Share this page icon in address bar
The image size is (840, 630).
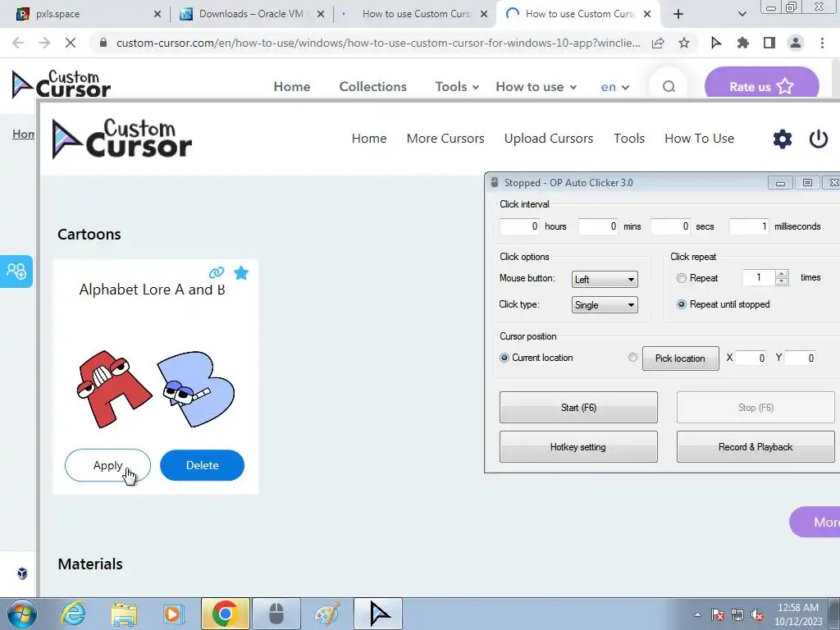[658, 43]
